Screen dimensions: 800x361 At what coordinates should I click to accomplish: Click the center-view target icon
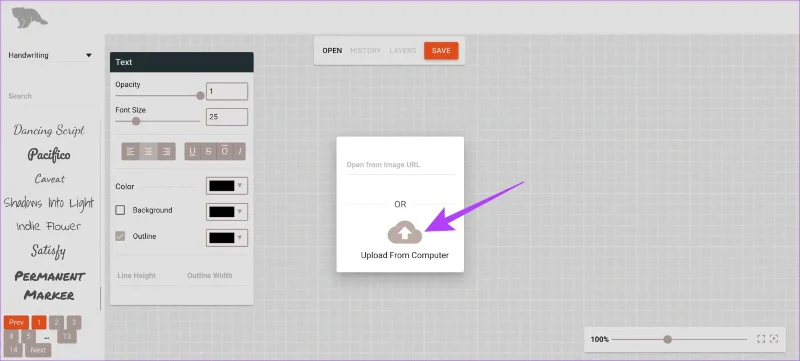tap(774, 339)
